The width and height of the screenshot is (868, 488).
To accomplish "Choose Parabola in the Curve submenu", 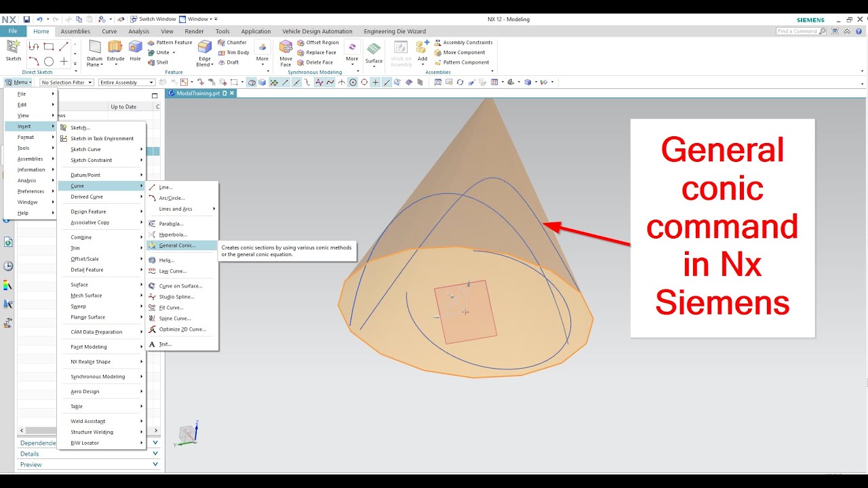I will [x=182, y=224].
